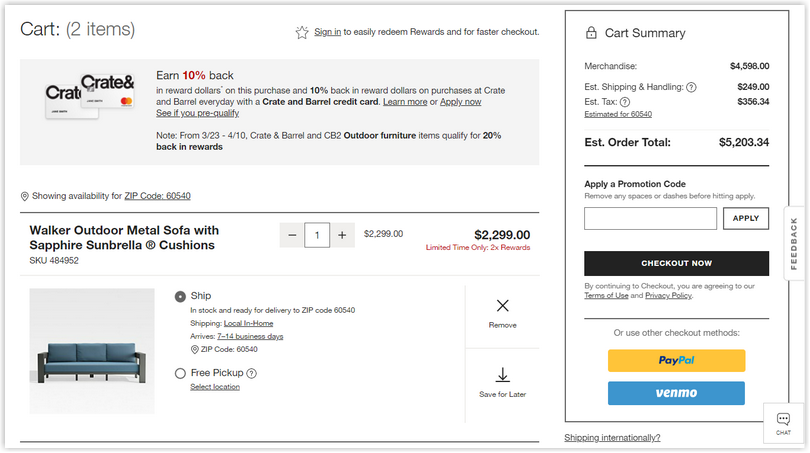Click the Est. Order Total $5,203.34 amount

pyautogui.click(x=744, y=142)
